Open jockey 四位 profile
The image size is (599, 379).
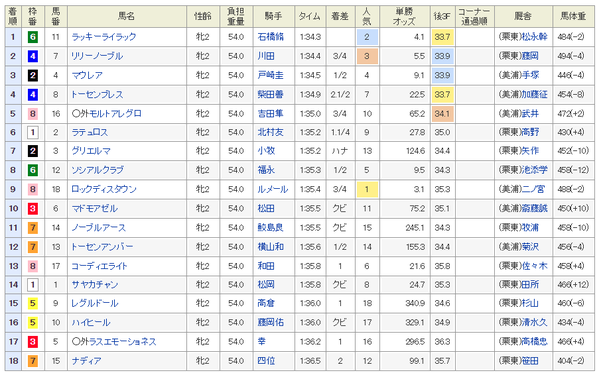266,361
